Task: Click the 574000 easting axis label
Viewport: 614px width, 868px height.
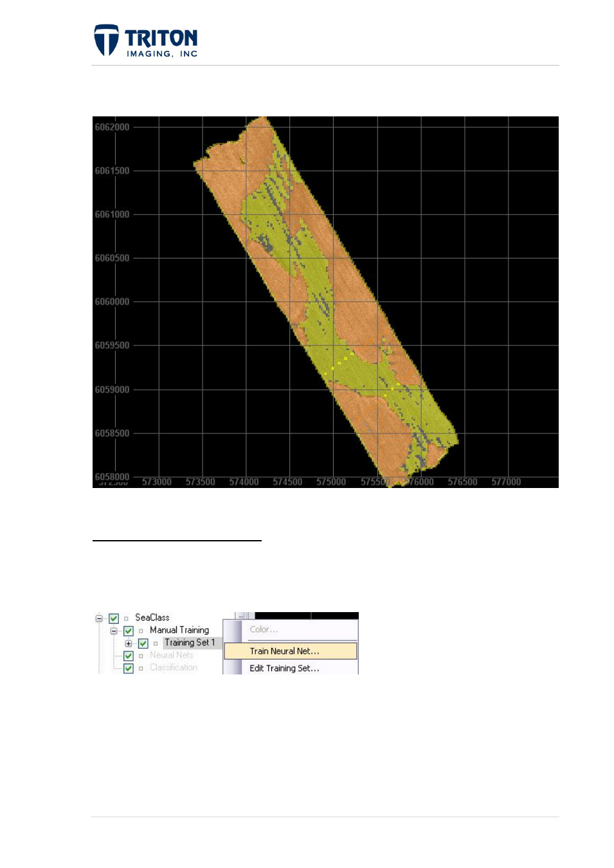Action: click(244, 482)
